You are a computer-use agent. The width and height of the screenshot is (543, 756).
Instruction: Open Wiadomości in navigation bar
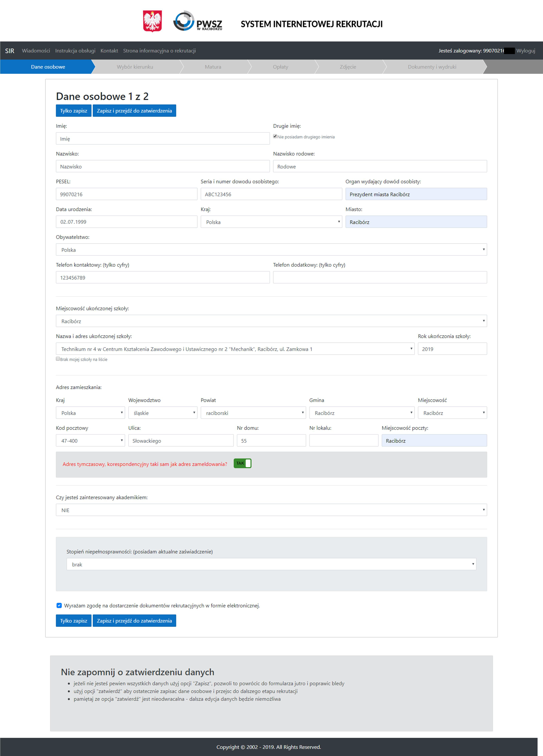pos(36,51)
